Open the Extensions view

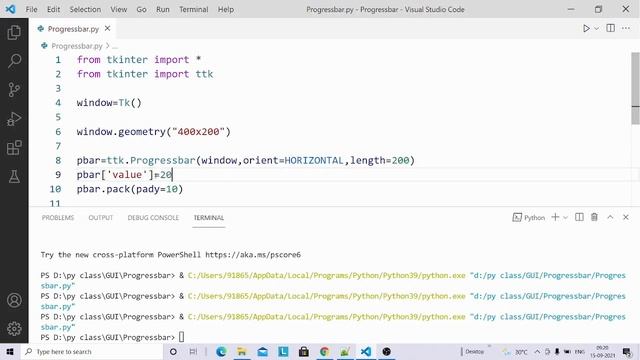14,148
